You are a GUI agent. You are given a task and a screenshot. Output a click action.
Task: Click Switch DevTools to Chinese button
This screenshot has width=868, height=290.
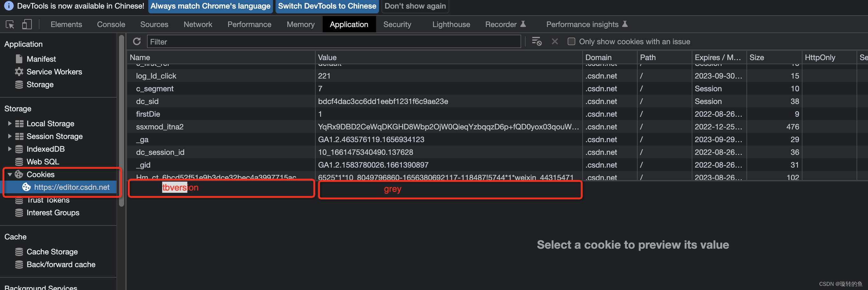[327, 6]
